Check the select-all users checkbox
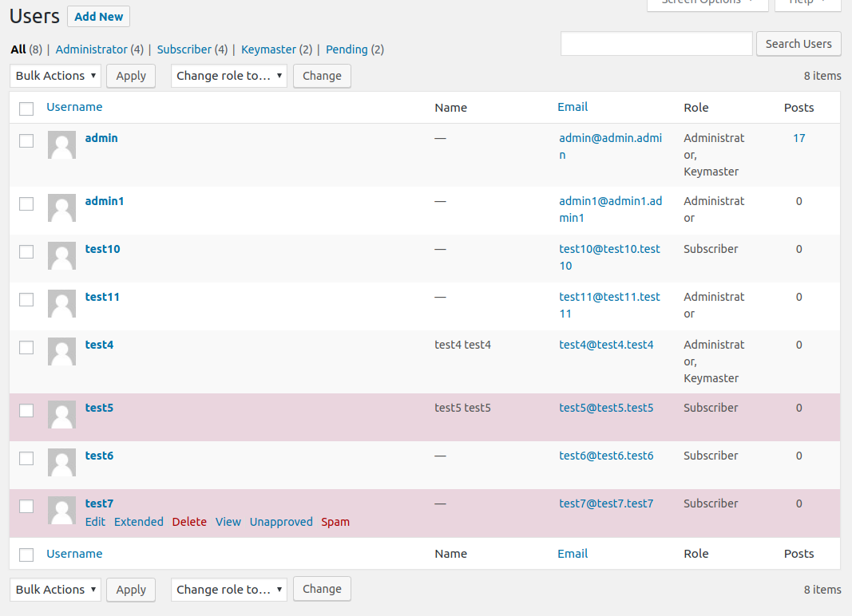Image resolution: width=852 pixels, height=616 pixels. (x=26, y=108)
